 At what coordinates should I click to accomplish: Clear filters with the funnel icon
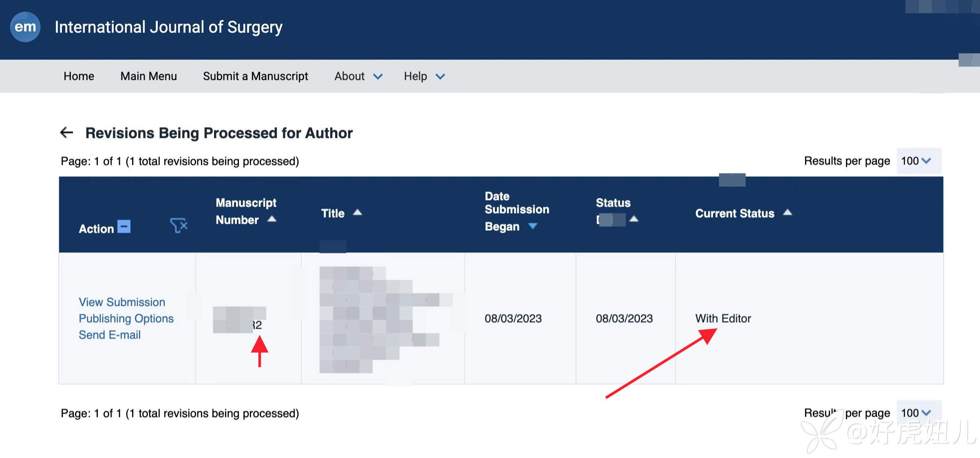click(x=179, y=225)
